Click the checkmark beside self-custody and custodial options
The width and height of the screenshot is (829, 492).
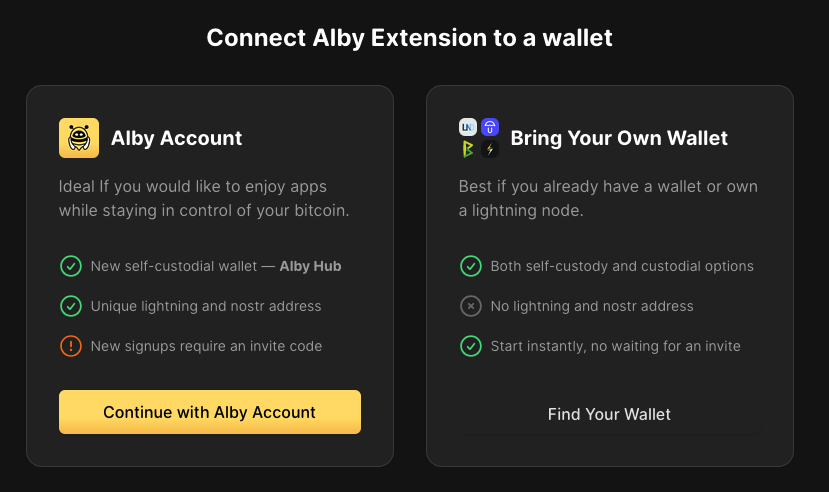[x=470, y=266]
